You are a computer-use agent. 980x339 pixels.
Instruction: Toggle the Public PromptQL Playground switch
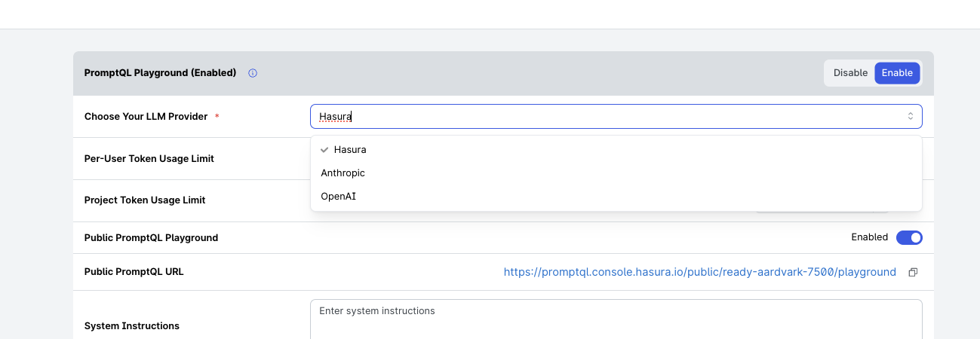(909, 237)
